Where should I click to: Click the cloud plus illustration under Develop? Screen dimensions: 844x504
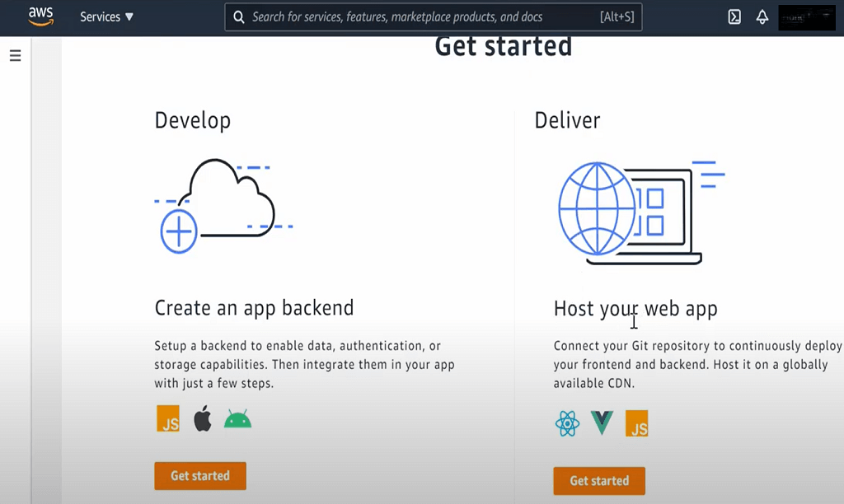click(223, 206)
